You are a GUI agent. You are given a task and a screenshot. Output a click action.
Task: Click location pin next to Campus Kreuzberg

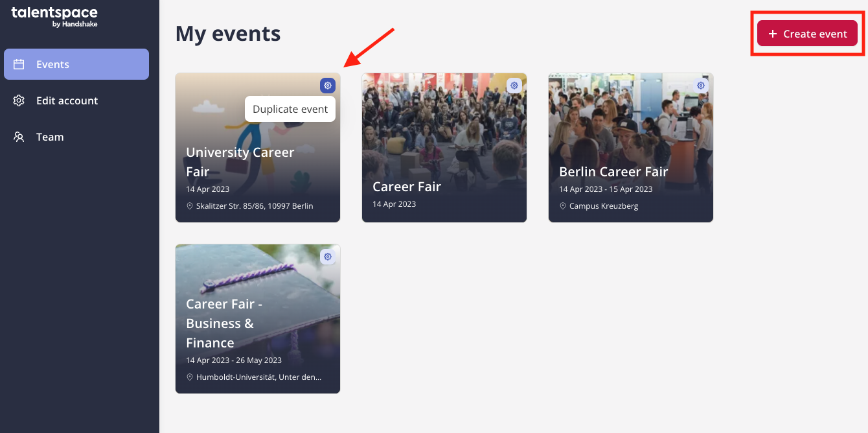(x=563, y=206)
